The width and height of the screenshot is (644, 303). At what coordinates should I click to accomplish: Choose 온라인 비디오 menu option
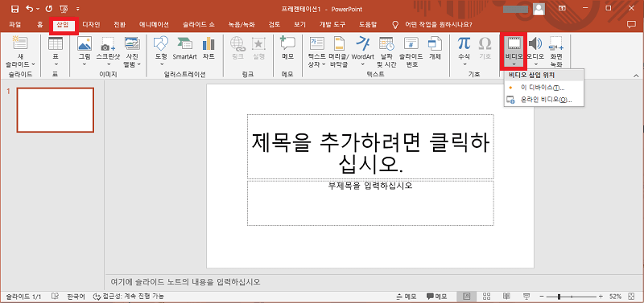544,99
